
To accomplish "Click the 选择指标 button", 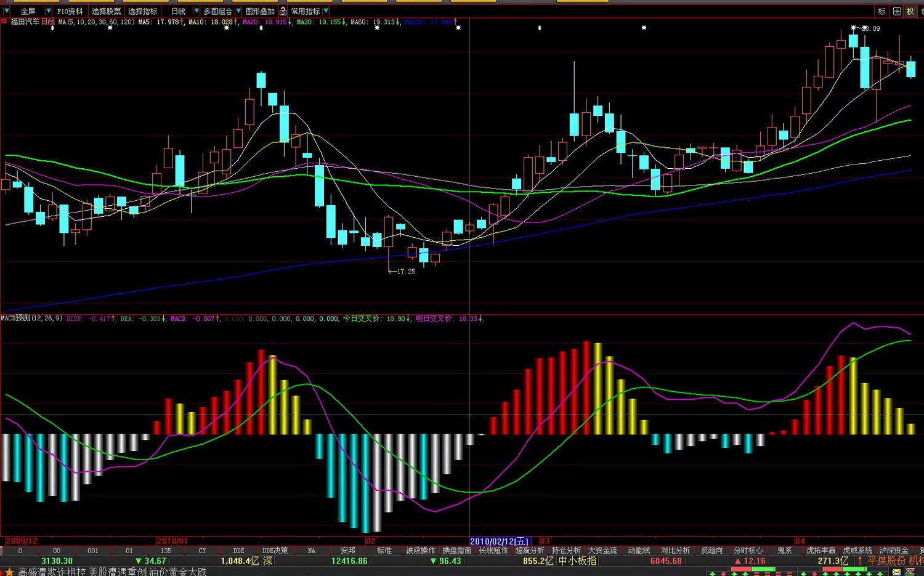I will point(142,11).
